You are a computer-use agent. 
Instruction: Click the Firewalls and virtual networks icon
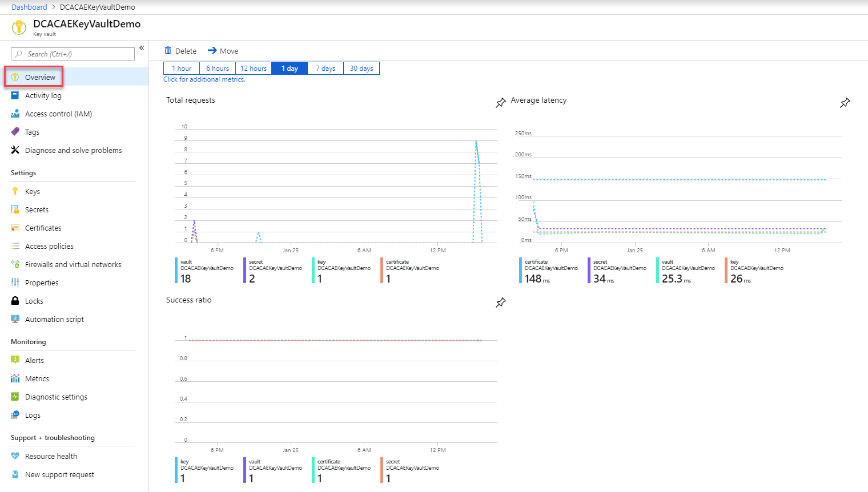tap(15, 264)
